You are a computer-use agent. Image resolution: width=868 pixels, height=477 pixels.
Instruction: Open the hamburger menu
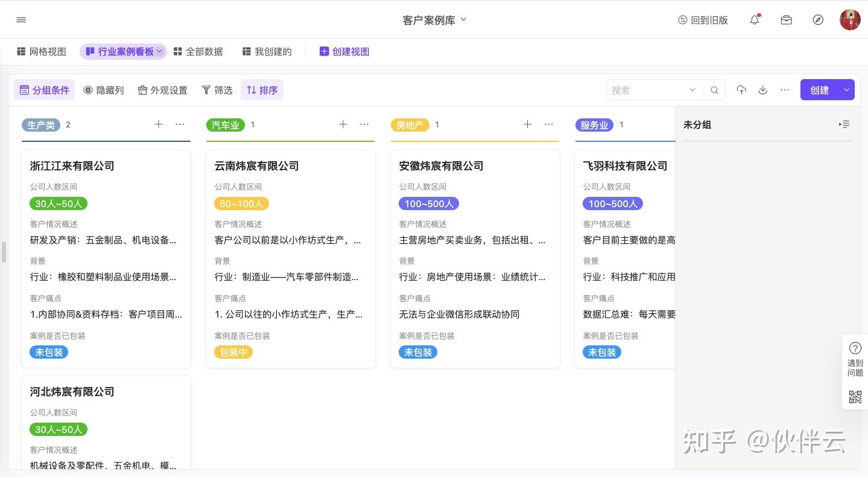[21, 20]
